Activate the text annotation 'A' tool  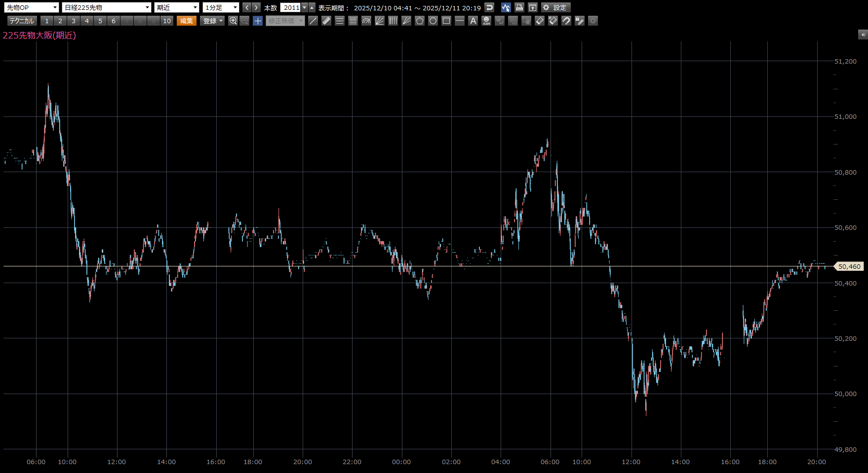coord(473,21)
